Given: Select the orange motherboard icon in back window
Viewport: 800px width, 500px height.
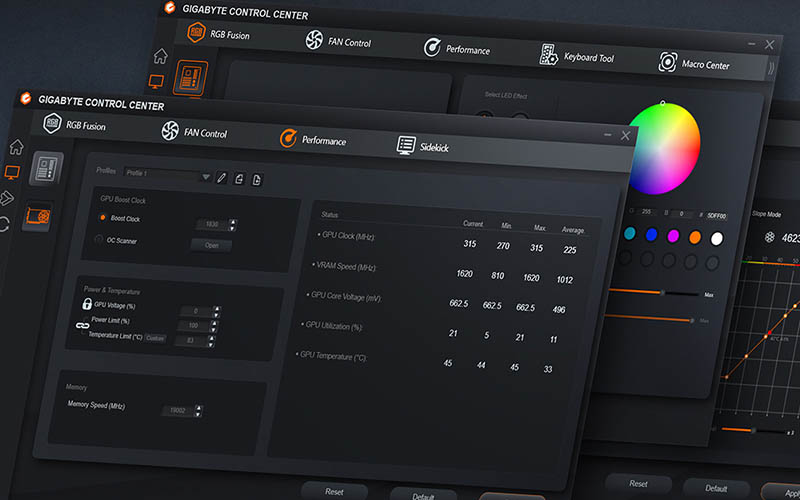Looking at the screenshot, I should point(190,78).
